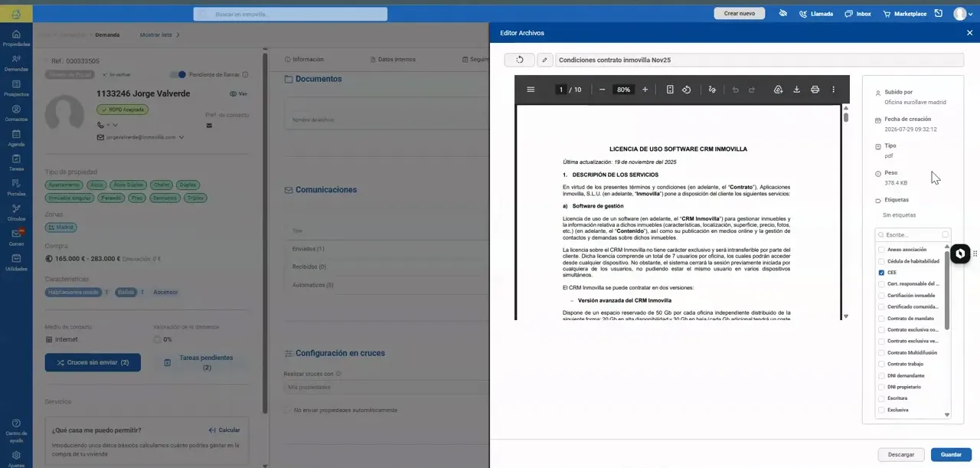The image size is (980, 468).
Task: Click the pencil edit name icon
Action: [545, 60]
